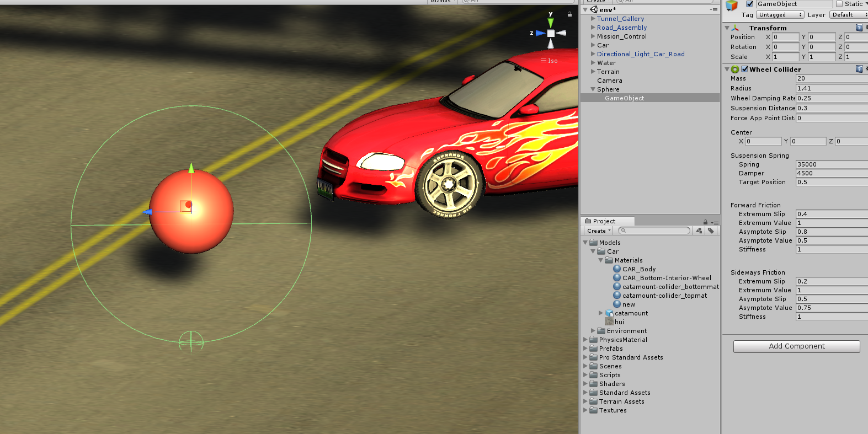868x434 pixels.
Task: Click the green up arrow of move gizmo
Action: click(191, 168)
